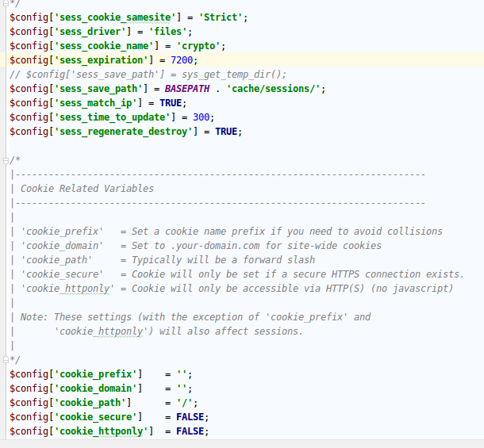484x448 pixels.
Task: Click TRUE value of sess_match_ip
Action: click(x=171, y=103)
